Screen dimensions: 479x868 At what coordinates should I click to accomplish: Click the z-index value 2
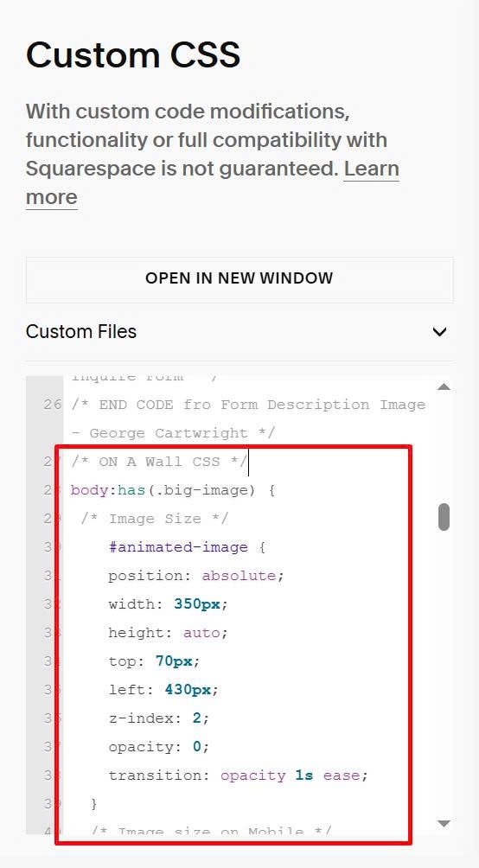coord(196,718)
